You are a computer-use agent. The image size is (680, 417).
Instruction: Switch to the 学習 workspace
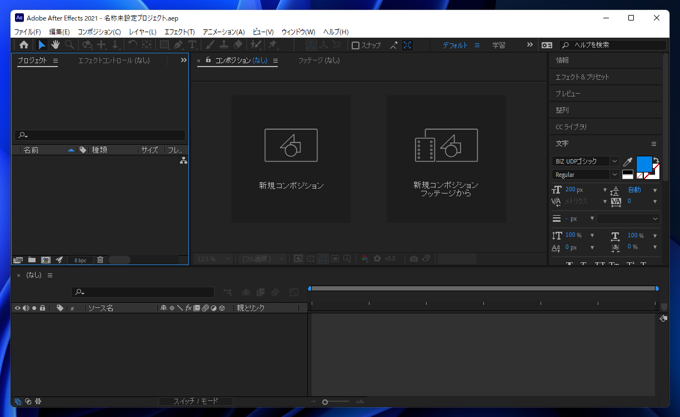[499, 45]
